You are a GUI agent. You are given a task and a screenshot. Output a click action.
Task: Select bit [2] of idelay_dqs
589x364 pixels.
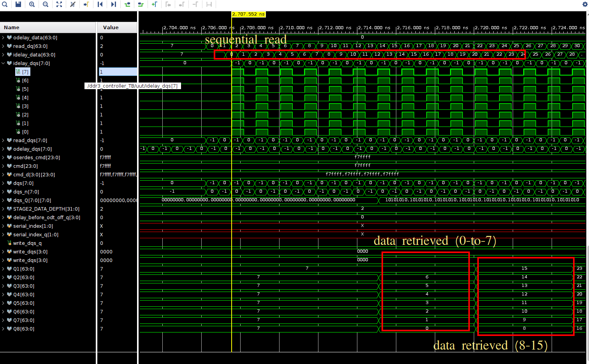pyautogui.click(x=22, y=115)
